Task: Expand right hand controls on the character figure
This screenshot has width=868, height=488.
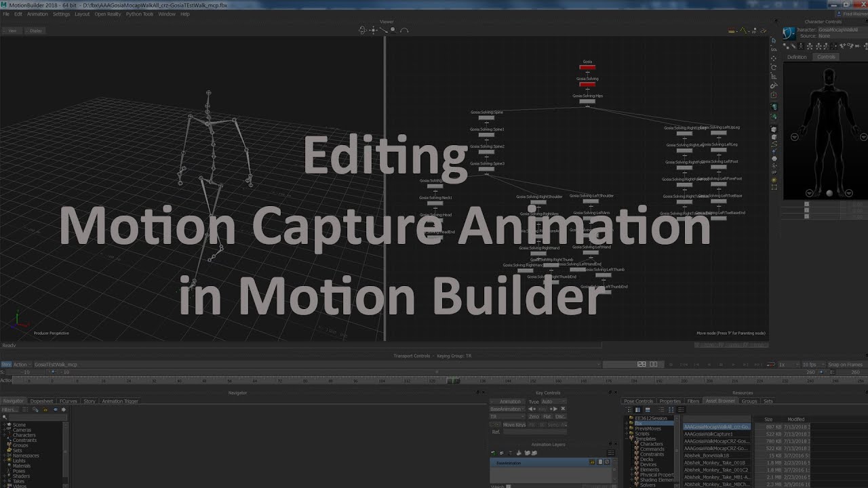Action: tap(795, 137)
